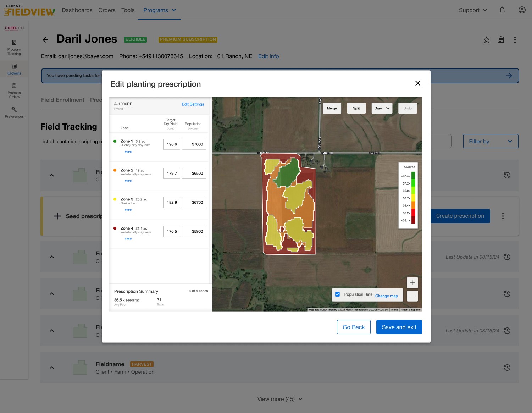This screenshot has width=532, height=413.
Task: Open history icon on HARVEST Fieldname row
Action: 507,368
